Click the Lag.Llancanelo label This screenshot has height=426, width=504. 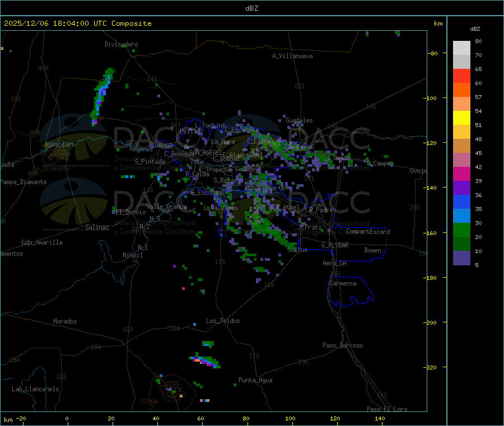tap(35, 389)
